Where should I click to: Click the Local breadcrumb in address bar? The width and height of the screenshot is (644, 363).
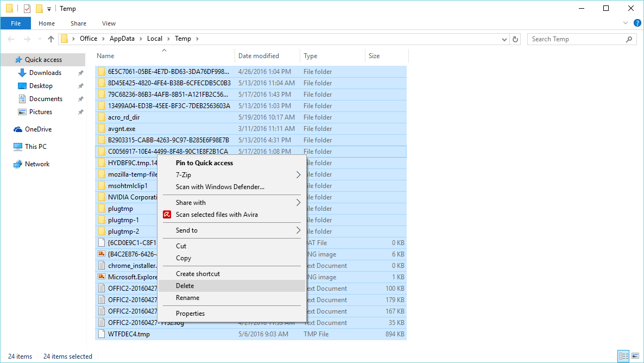[x=155, y=39]
